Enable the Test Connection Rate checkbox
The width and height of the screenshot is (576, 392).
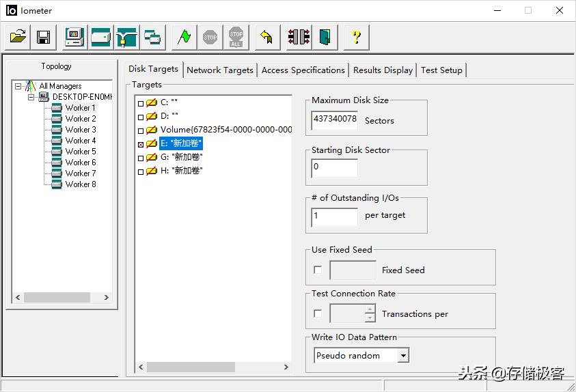[318, 313]
